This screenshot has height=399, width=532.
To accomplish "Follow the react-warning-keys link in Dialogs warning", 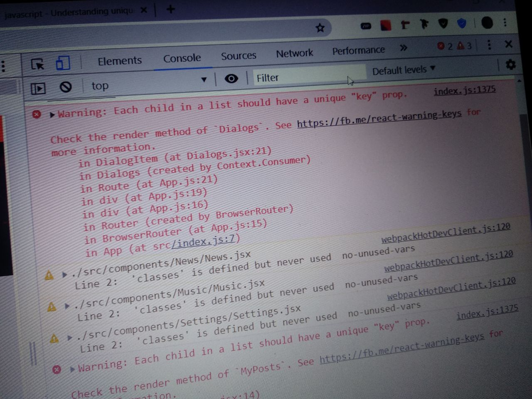I will (379, 119).
